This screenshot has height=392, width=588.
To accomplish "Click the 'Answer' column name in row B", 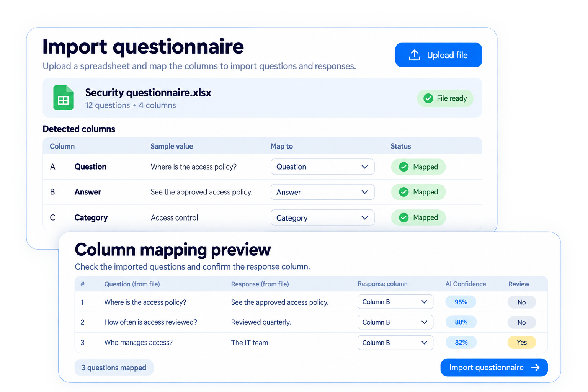I will (x=88, y=192).
